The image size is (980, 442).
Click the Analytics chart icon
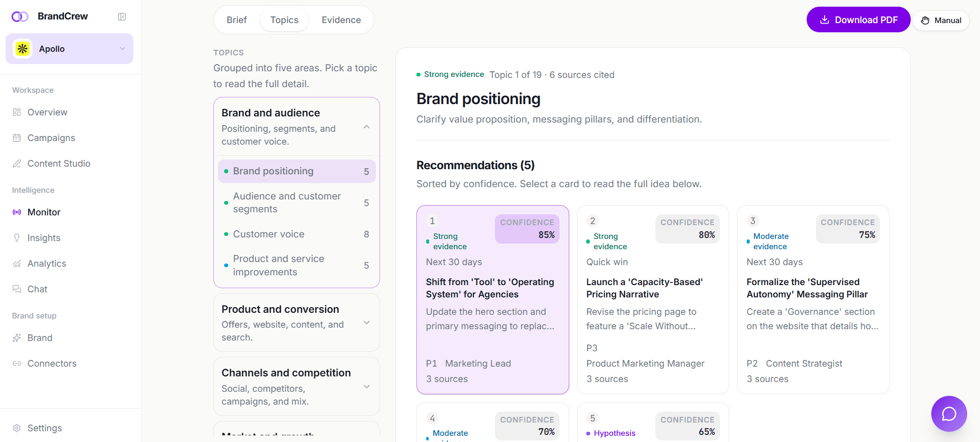click(17, 264)
